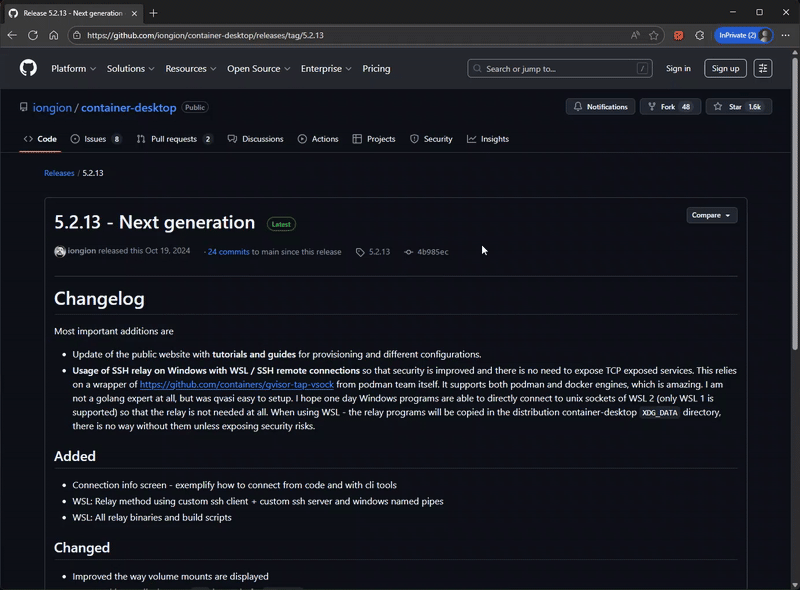Click the Sign up button
Screen dimensions: 800x590
pyautogui.click(x=725, y=68)
